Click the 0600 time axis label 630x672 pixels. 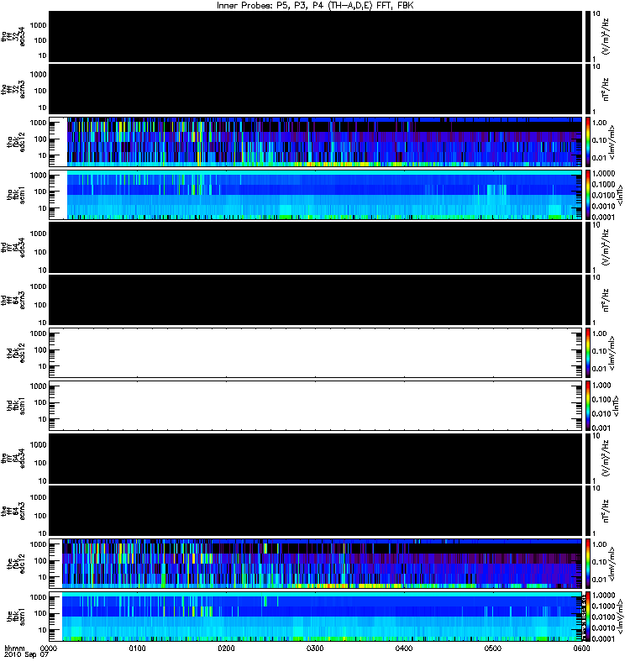(581, 648)
